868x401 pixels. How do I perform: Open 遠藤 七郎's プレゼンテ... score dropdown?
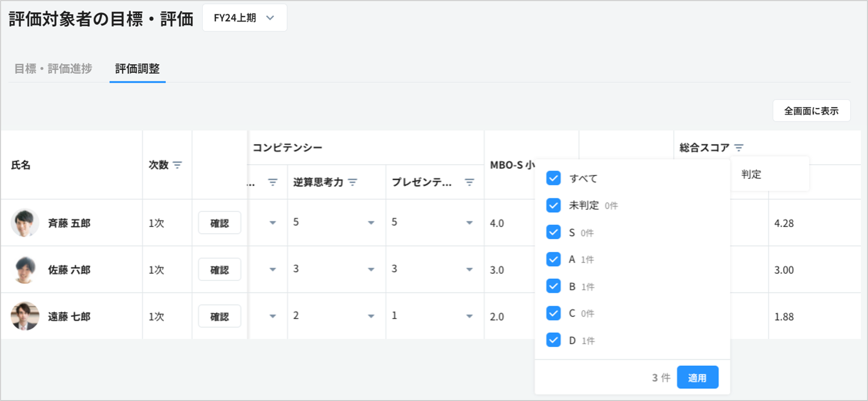[469, 316]
